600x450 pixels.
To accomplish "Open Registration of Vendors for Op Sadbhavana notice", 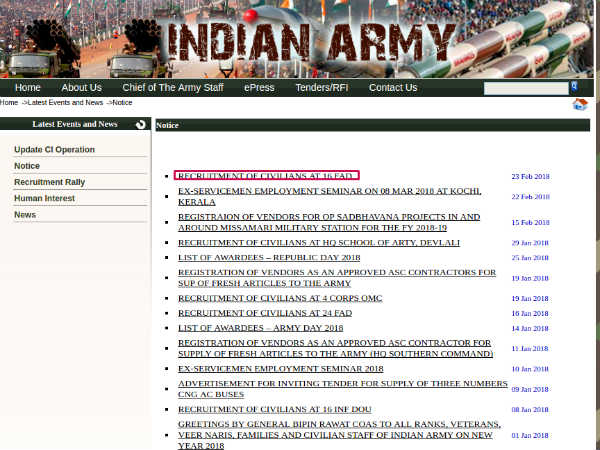I will [329, 222].
